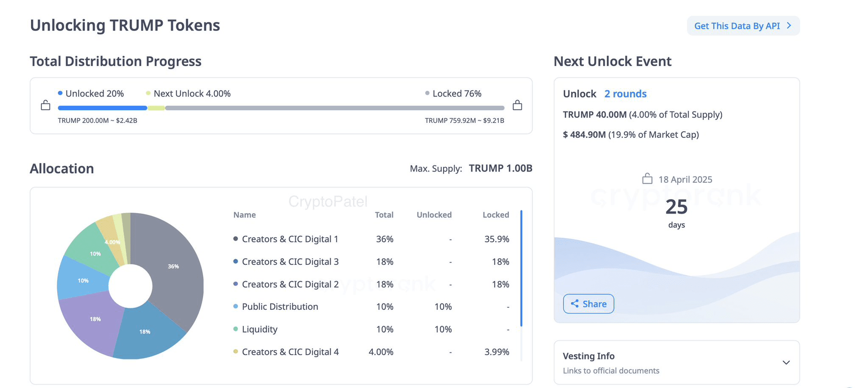Click the Next Unlock 4.00% legend dot
Viewport: 868px width, 388px height.
coord(148,93)
